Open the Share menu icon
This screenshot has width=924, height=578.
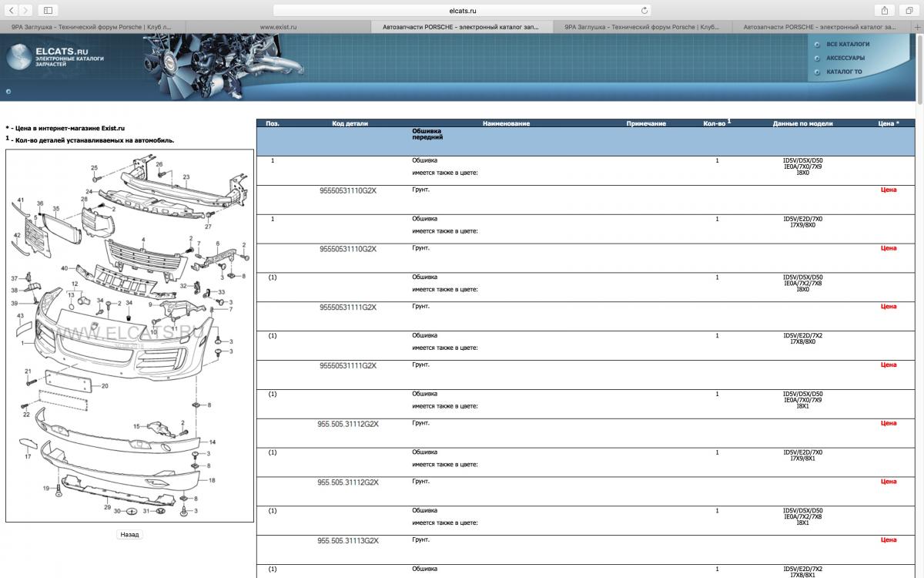tap(885, 10)
